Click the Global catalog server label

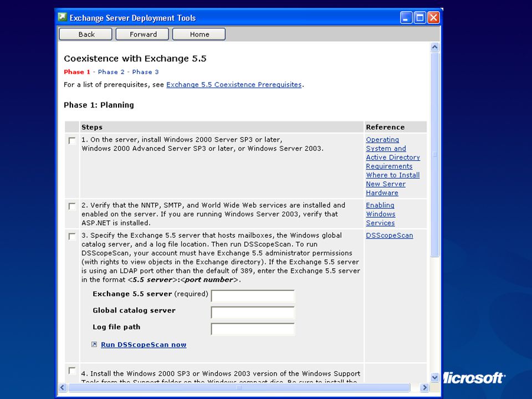[134, 310]
